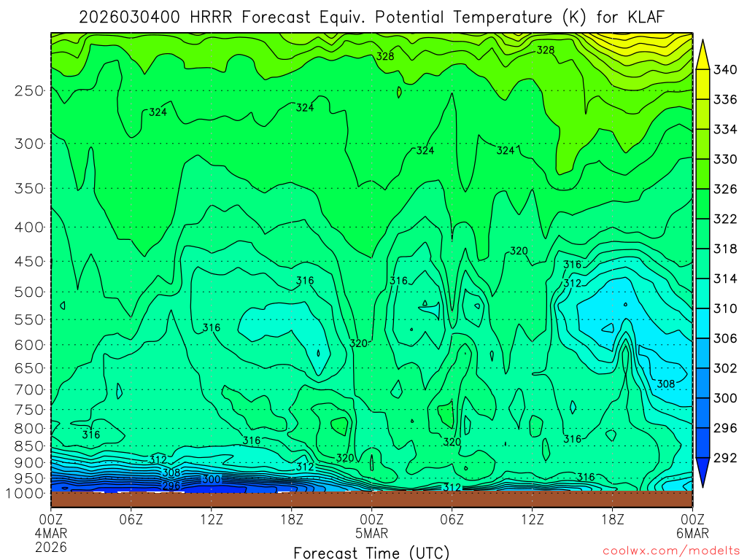Viewport: 747px width, 560px height.
Task: Click the 306 color scale label
Action: pos(725,338)
